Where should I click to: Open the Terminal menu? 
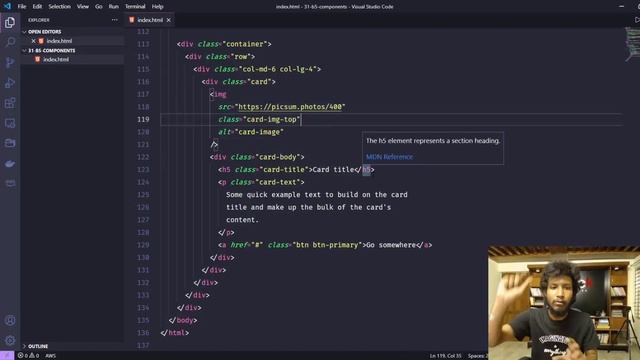coord(135,7)
